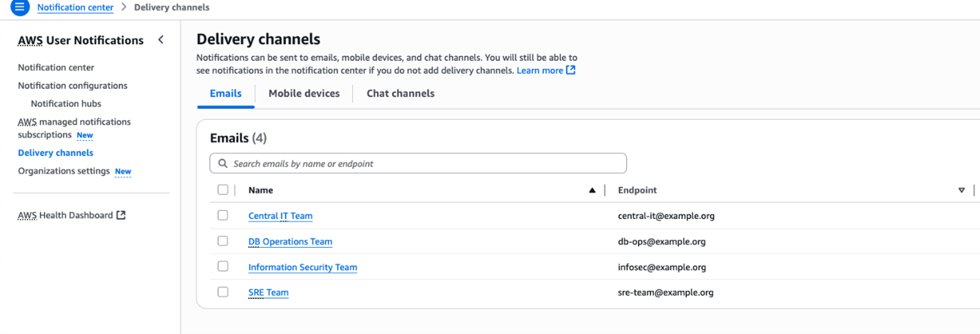
Task: Open the SRE Team email link
Action: 268,292
